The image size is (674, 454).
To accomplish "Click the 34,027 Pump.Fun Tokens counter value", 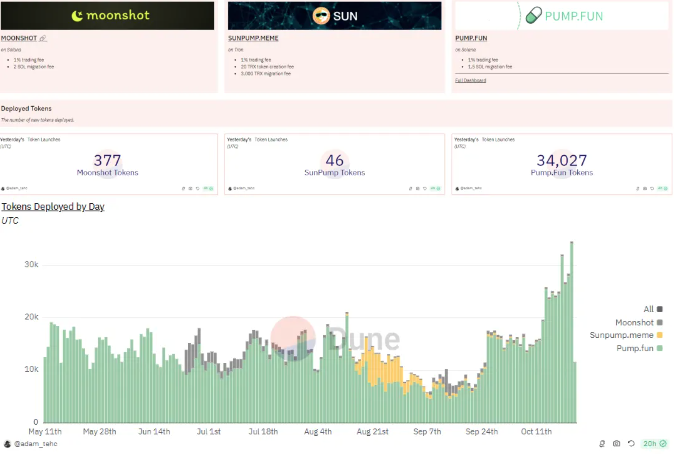I will pyautogui.click(x=561, y=161).
